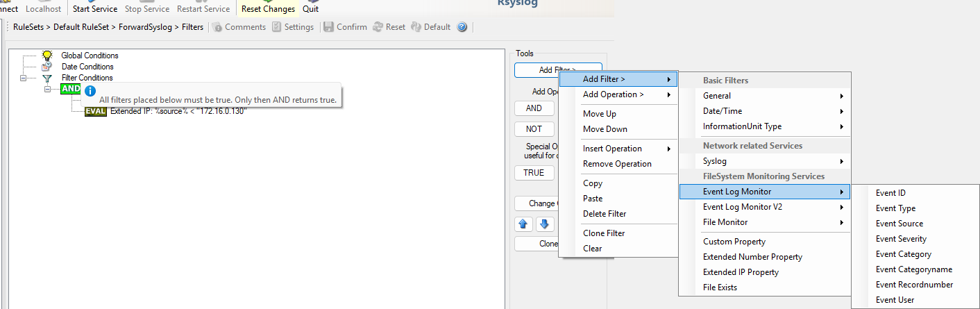This screenshot has width=980, height=309.
Task: Click Localhost in the toolbar
Action: coord(43,9)
